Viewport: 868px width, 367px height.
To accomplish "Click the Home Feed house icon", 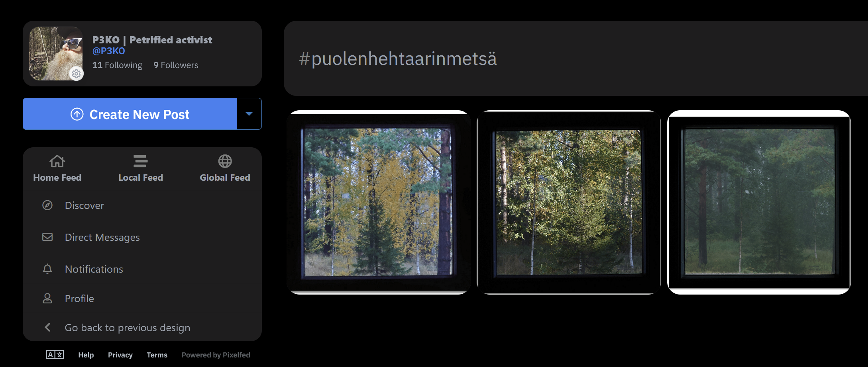I will coord(57,161).
